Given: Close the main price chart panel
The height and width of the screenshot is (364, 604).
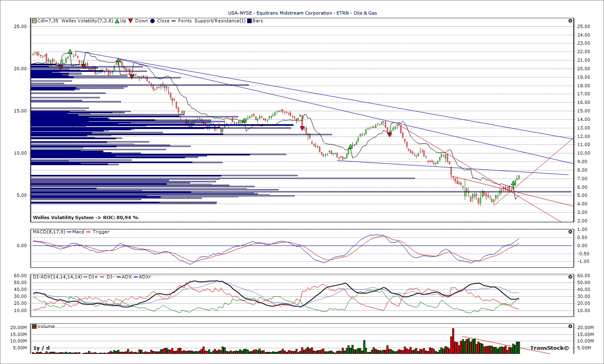Looking at the screenshot, I should pos(570,21).
